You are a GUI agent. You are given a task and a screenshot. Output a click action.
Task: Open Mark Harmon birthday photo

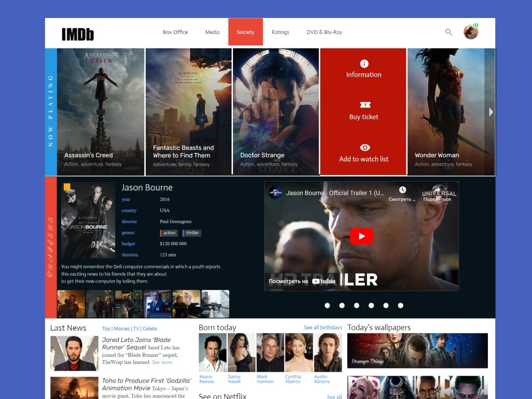tap(270, 352)
